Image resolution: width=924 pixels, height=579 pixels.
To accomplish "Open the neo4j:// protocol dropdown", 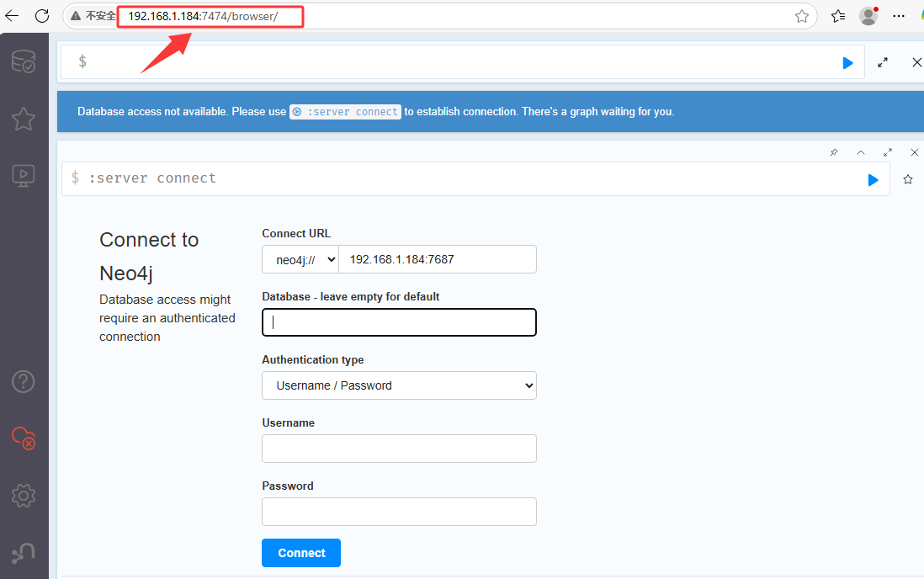I will 300,259.
